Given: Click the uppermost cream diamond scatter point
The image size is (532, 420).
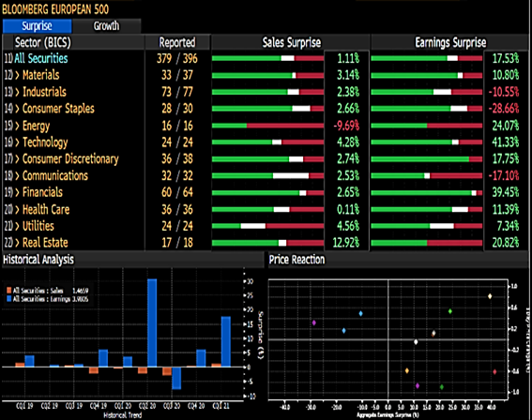Looking at the screenshot, I should (490, 296).
